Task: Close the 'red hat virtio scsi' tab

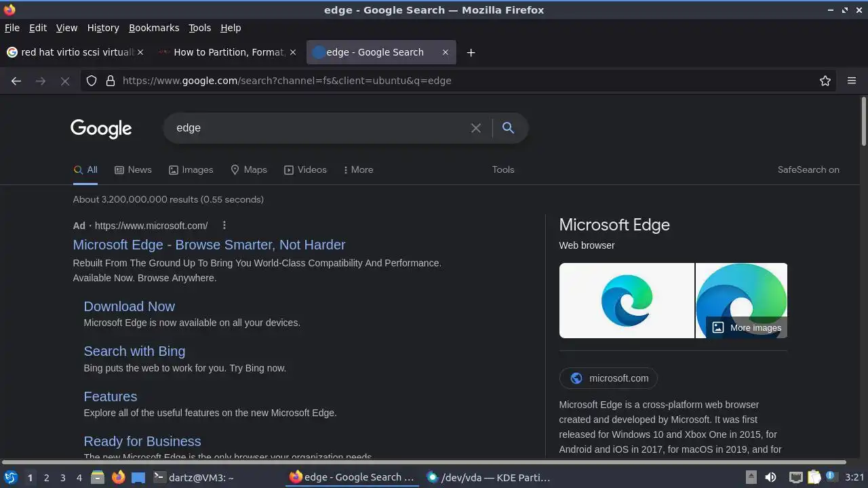Action: point(140,52)
